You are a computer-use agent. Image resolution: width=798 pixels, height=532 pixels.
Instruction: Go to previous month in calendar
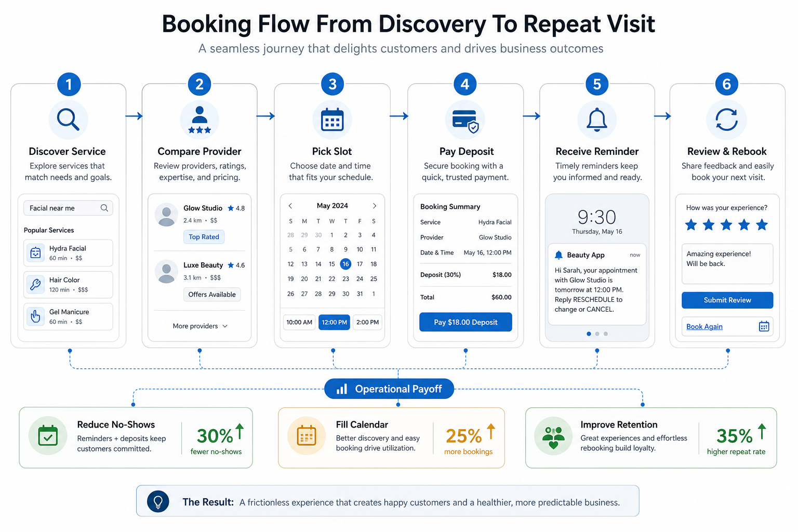click(290, 206)
